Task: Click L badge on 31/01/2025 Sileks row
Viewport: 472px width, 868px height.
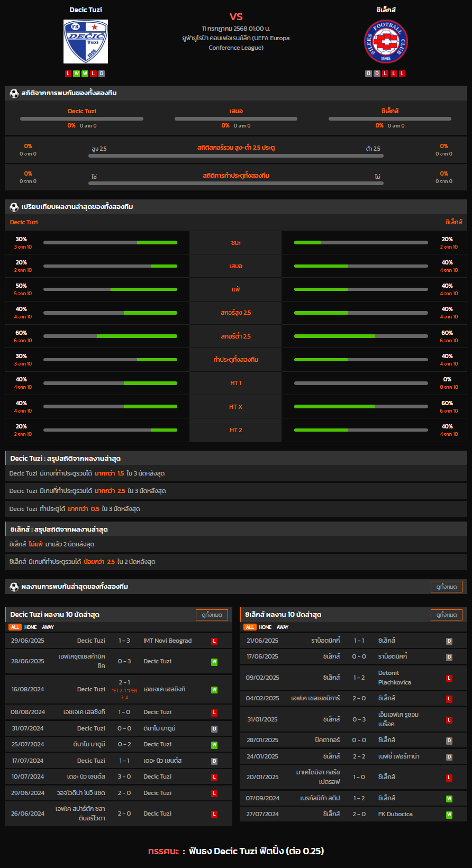Action: (x=449, y=720)
